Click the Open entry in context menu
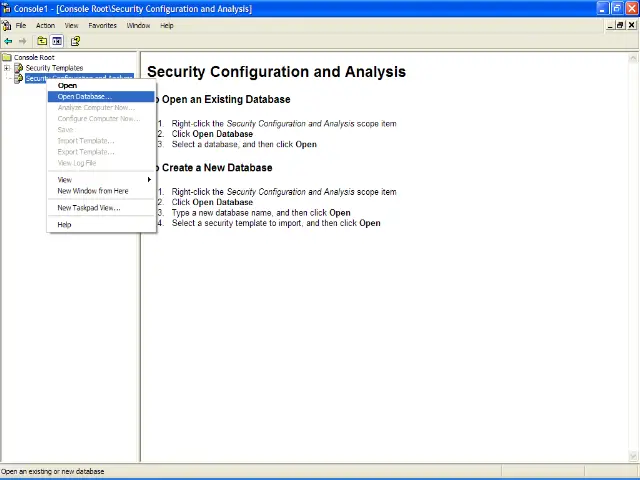 [67, 85]
